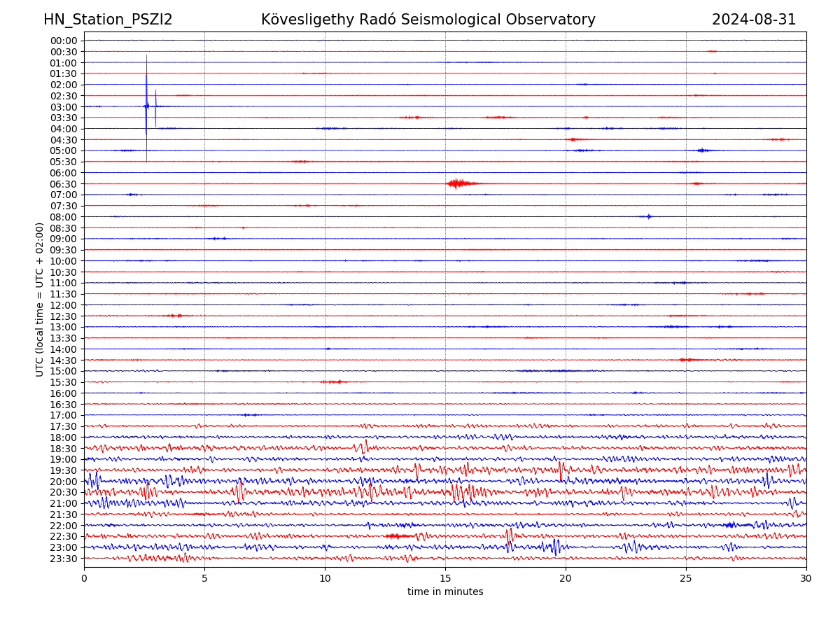Image resolution: width=840 pixels, height=630 pixels.
Task: Click the 15 tick on the minutes axis
Action: tap(445, 579)
